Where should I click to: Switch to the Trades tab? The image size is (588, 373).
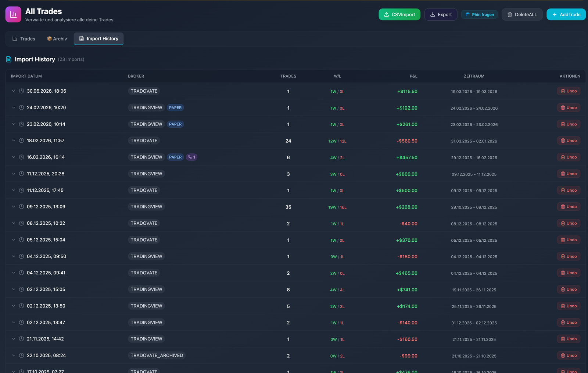point(24,39)
